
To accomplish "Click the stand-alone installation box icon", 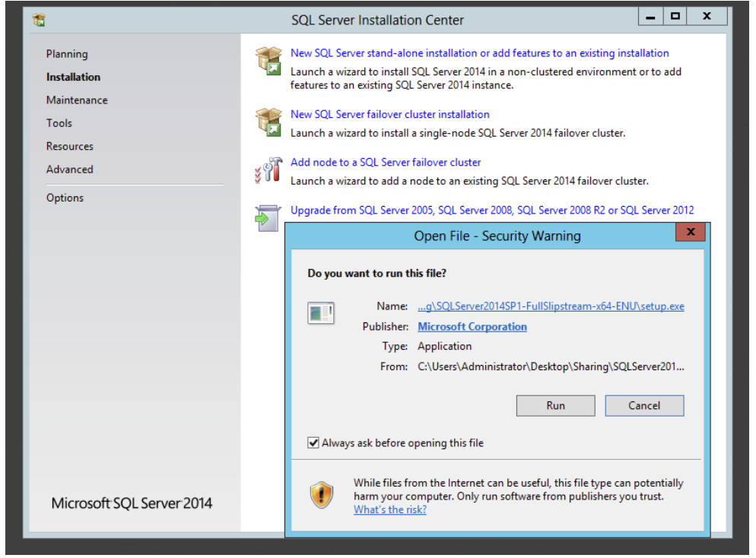I will (268, 61).
